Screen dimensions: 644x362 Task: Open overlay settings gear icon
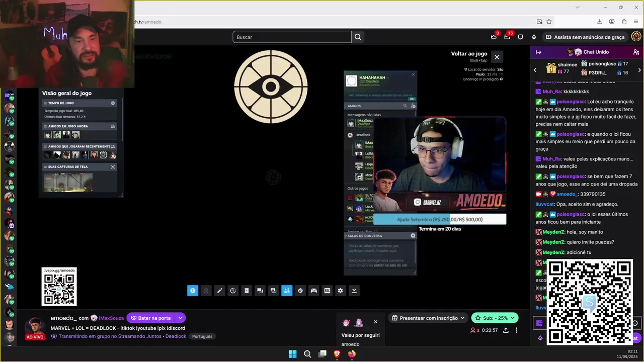(x=341, y=291)
